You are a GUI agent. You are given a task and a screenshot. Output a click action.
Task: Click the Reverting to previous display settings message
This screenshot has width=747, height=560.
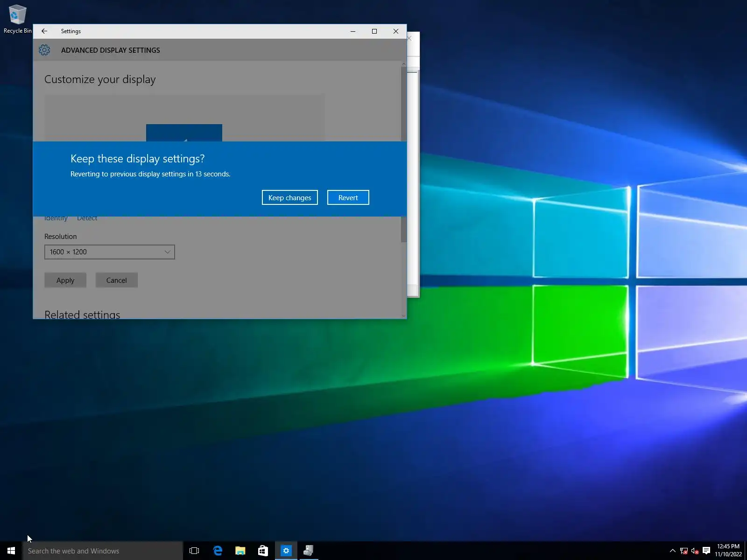[150, 174]
